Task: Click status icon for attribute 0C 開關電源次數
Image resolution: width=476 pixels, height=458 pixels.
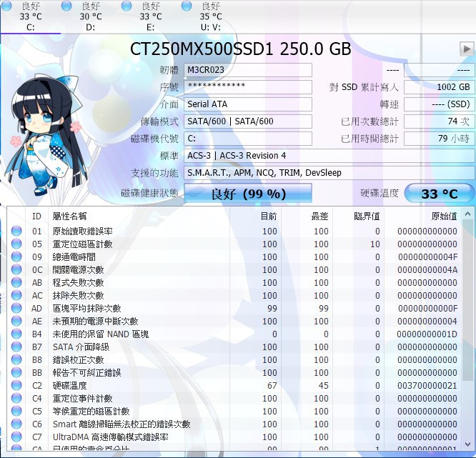Action: [x=16, y=269]
